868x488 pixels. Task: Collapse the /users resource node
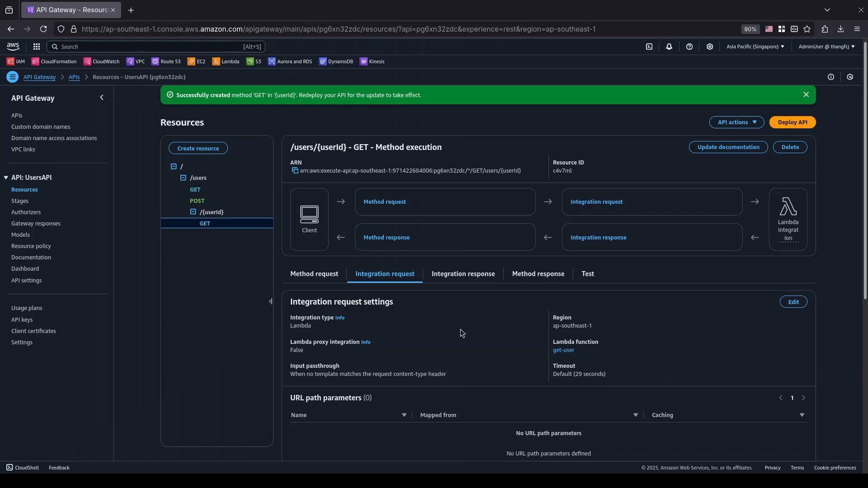pyautogui.click(x=183, y=178)
